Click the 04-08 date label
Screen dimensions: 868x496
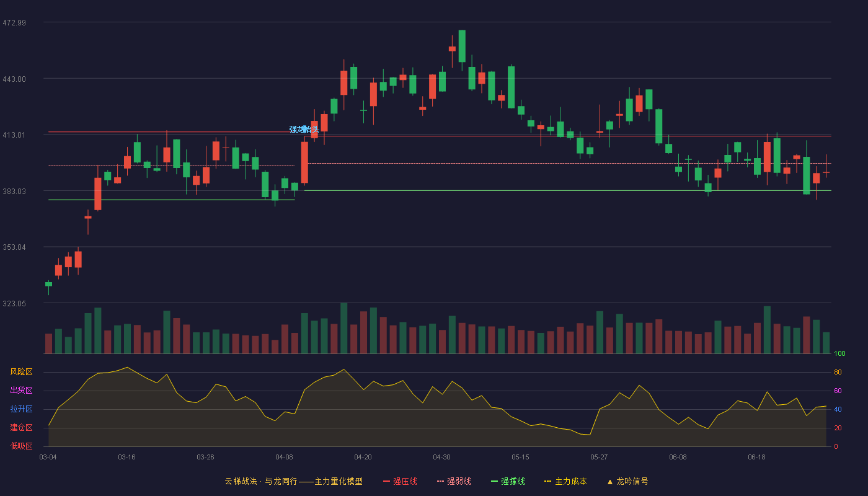click(x=284, y=457)
